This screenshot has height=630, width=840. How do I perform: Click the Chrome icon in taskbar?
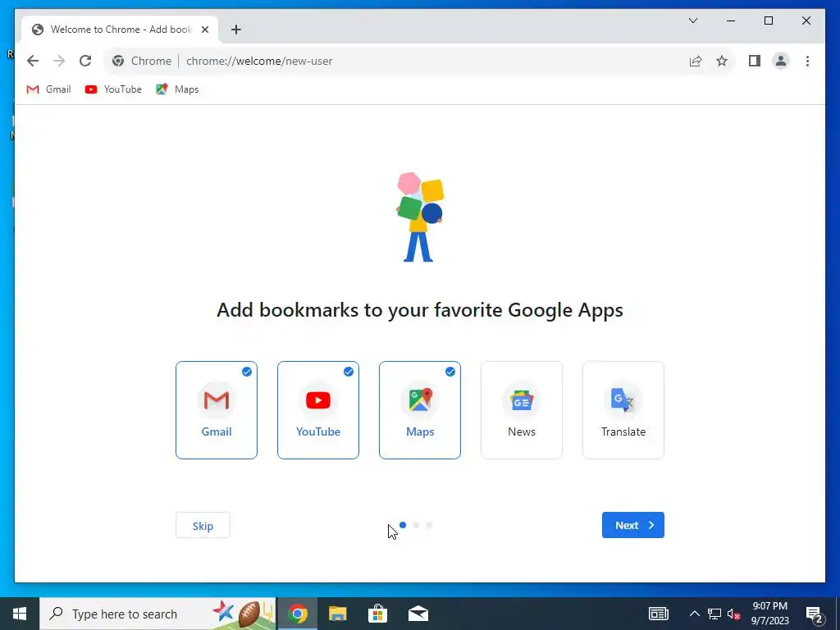[x=297, y=614]
